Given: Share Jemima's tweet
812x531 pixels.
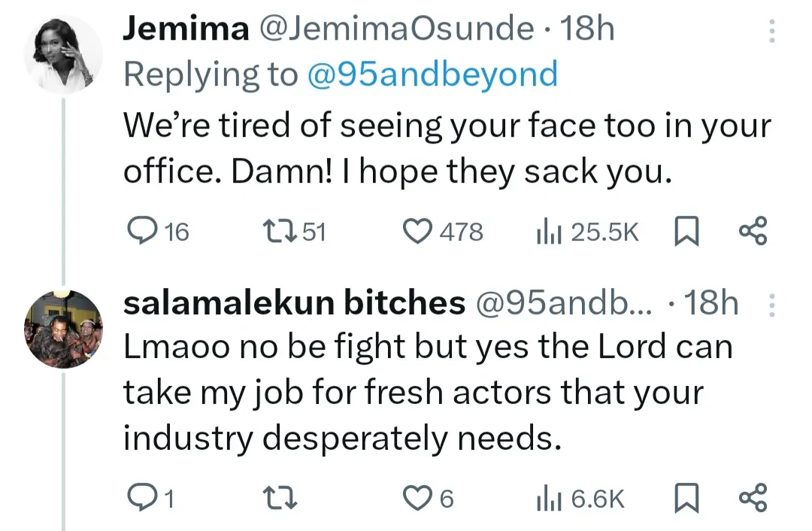Looking at the screenshot, I should pos(753,232).
